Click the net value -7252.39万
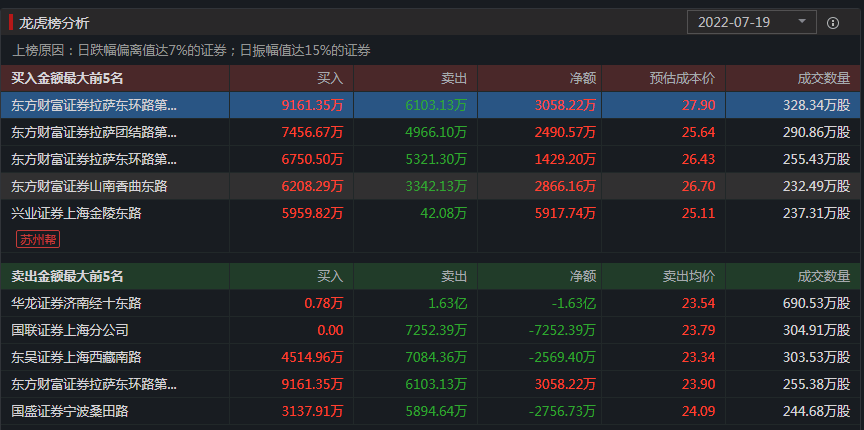Image resolution: width=864 pixels, height=430 pixels. (563, 330)
